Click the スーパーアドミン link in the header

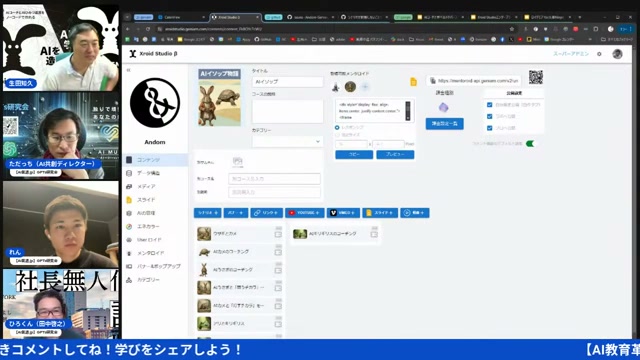[571, 54]
